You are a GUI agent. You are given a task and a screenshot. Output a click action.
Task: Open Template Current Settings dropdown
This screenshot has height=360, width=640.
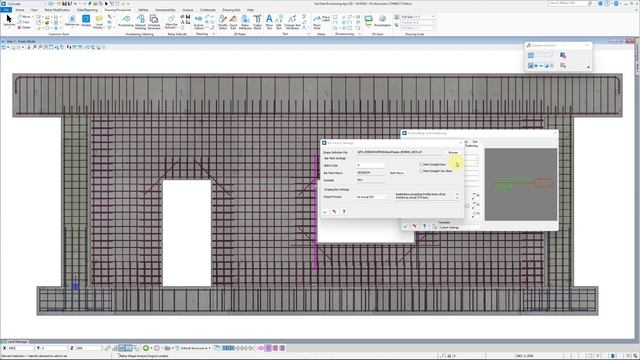(x=460, y=227)
